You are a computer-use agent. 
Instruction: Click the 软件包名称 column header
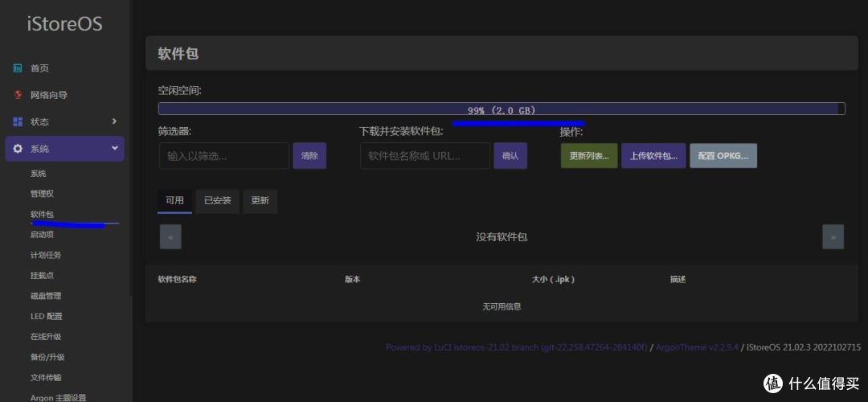point(177,280)
